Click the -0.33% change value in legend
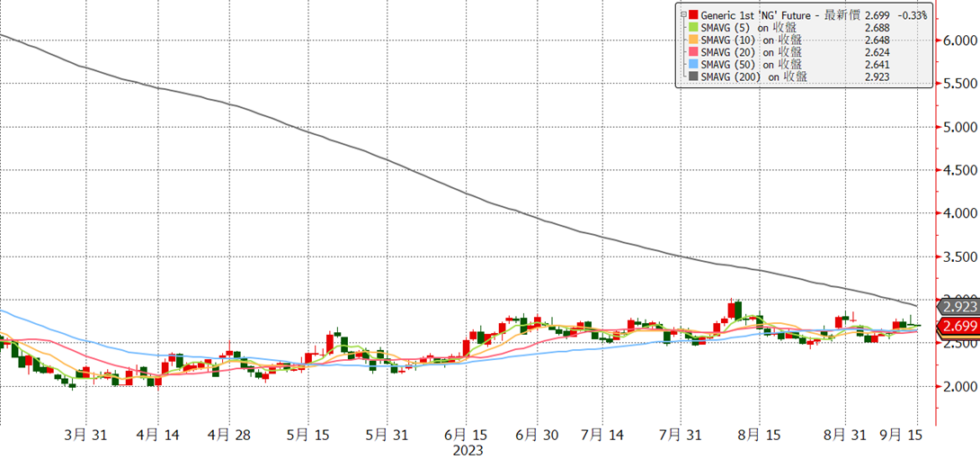980x459 pixels. point(913,15)
